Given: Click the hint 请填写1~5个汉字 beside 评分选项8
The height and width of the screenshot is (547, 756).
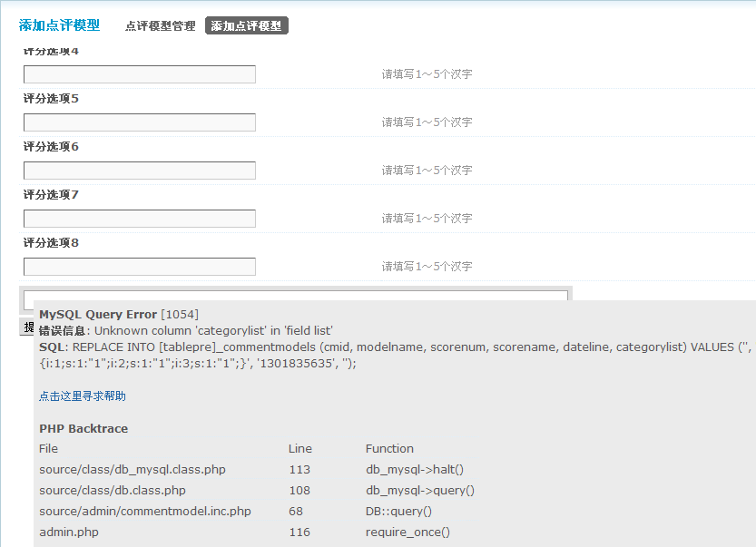Looking at the screenshot, I should (427, 267).
